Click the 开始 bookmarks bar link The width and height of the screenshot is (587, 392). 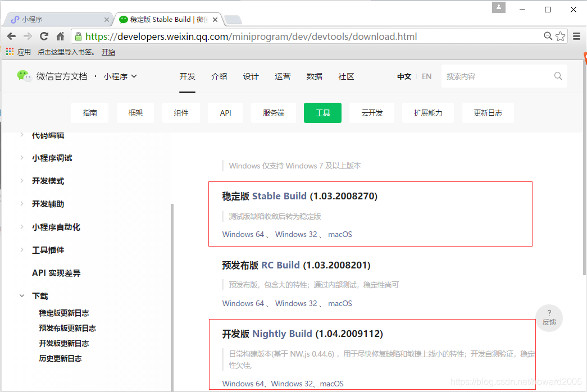click(108, 52)
